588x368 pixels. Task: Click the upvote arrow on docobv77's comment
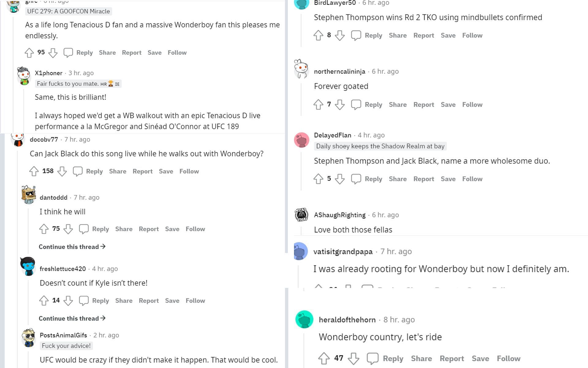(35, 171)
